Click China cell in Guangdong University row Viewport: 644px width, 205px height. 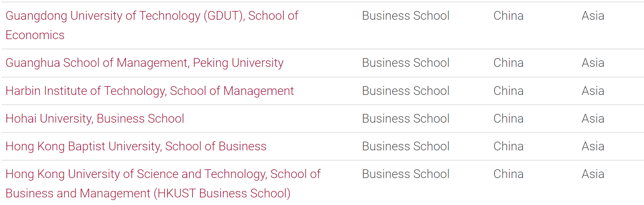tap(508, 16)
